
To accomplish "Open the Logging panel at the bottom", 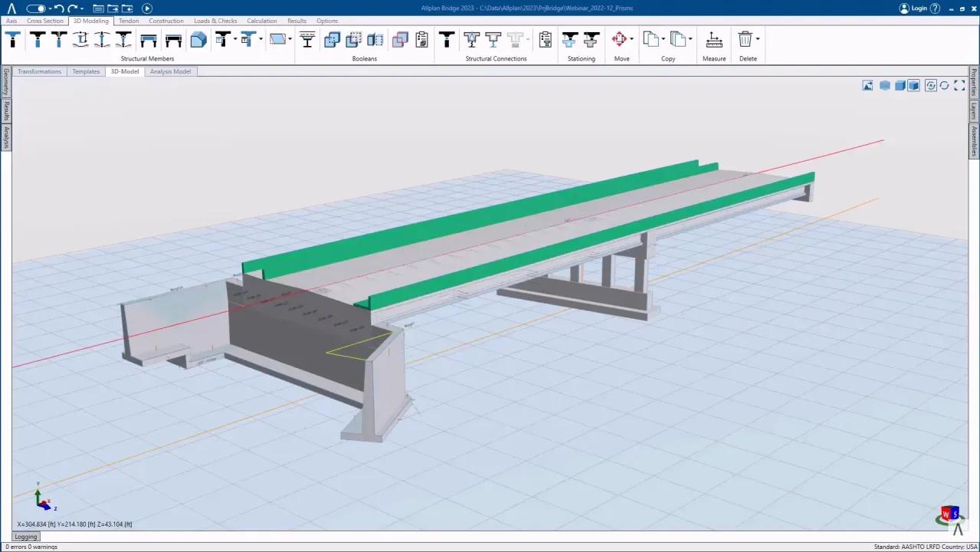I will [25, 536].
